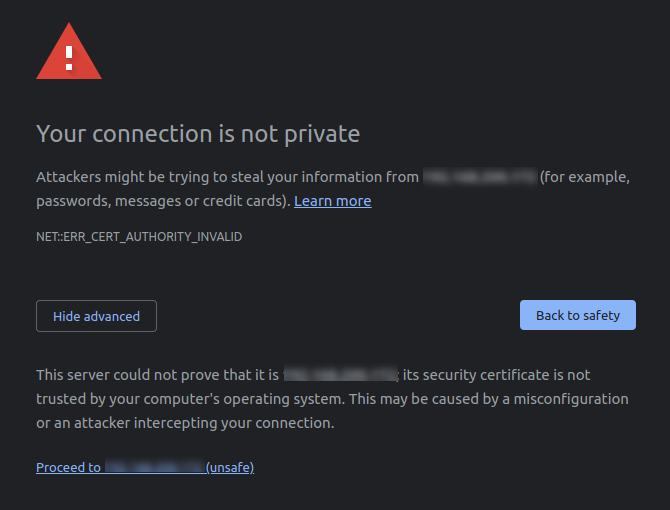
Task: Click the "its security certificate is not" text
Action: tap(496, 375)
